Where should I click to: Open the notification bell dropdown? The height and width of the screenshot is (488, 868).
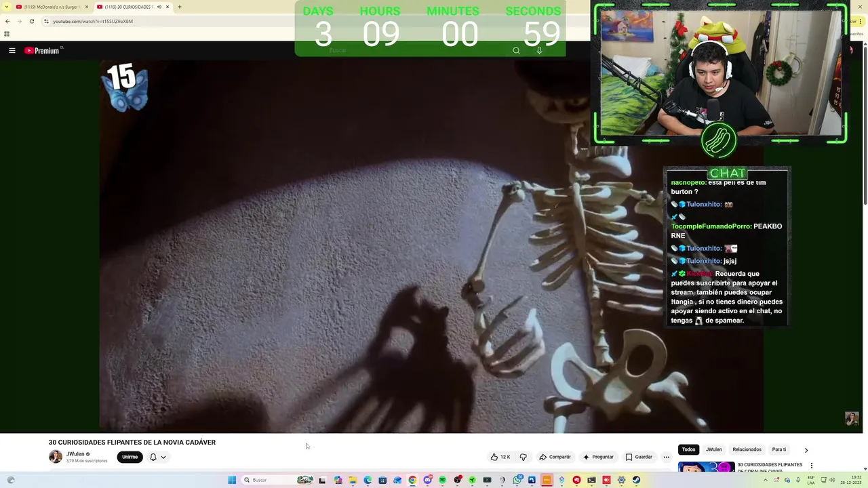pos(157,457)
